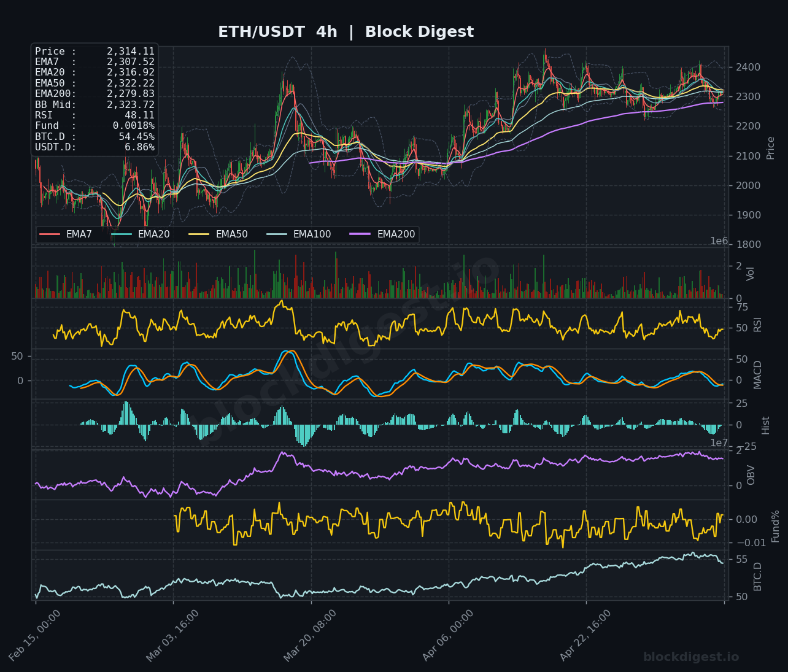Click the Vol panel axis label
Viewport: 788px width, 672px height.
coord(751,274)
